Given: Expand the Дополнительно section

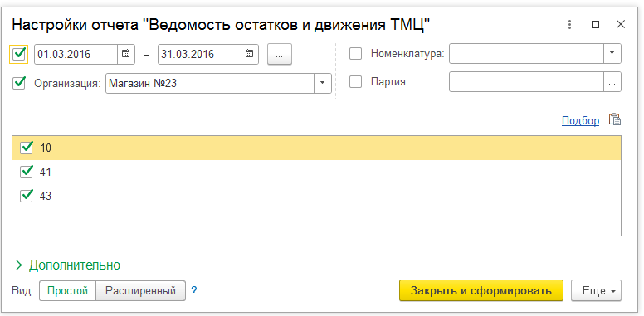Looking at the screenshot, I should point(68,265).
